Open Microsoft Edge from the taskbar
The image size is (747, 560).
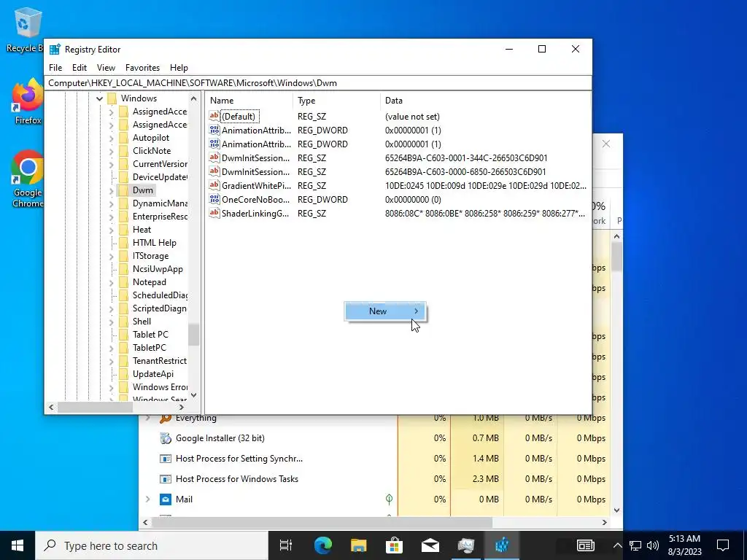pyautogui.click(x=322, y=545)
